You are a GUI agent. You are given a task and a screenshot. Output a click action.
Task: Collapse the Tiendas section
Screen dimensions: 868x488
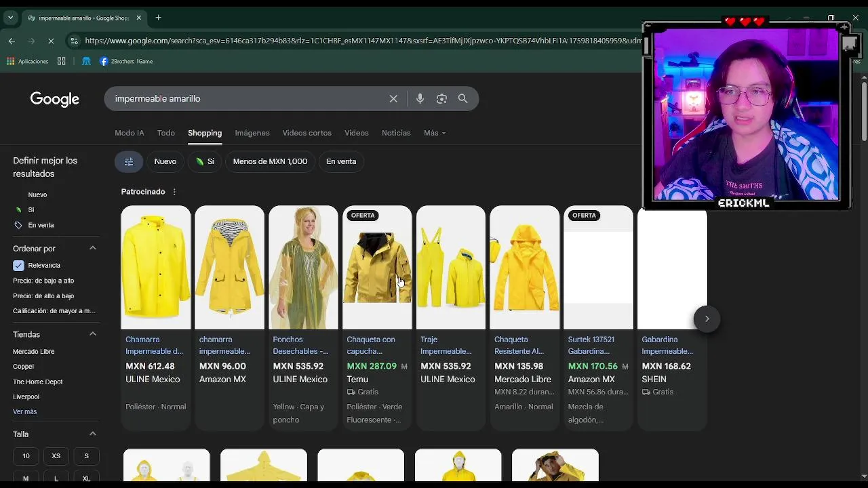pos(93,334)
